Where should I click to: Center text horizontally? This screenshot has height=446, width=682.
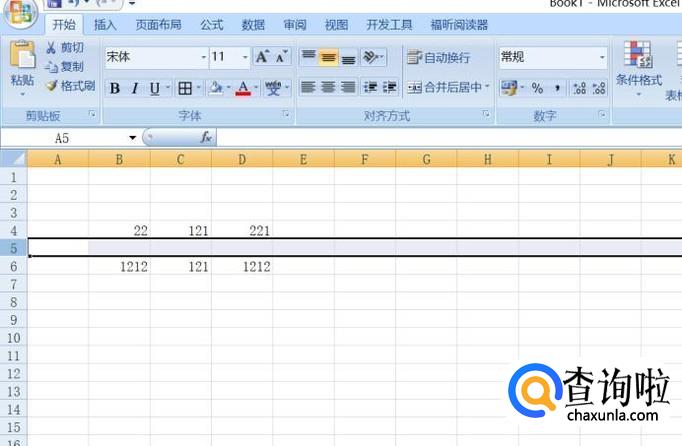(328, 87)
